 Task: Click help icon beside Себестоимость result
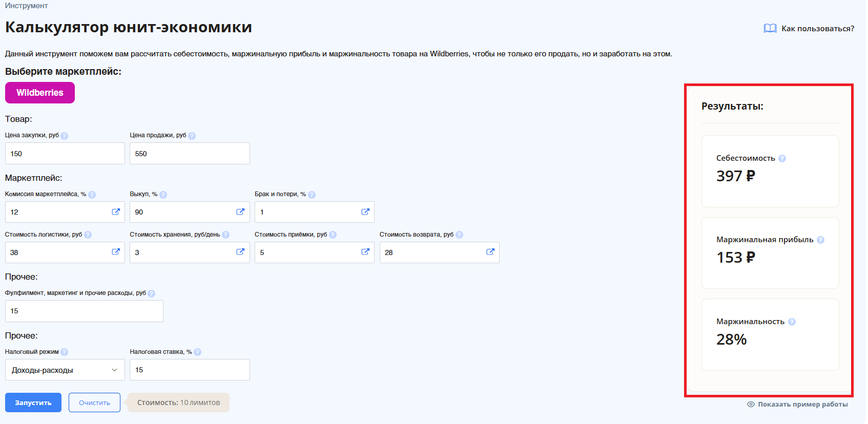point(782,159)
